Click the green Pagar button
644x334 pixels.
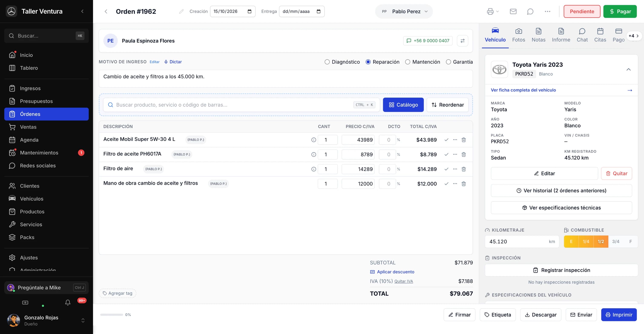(620, 11)
